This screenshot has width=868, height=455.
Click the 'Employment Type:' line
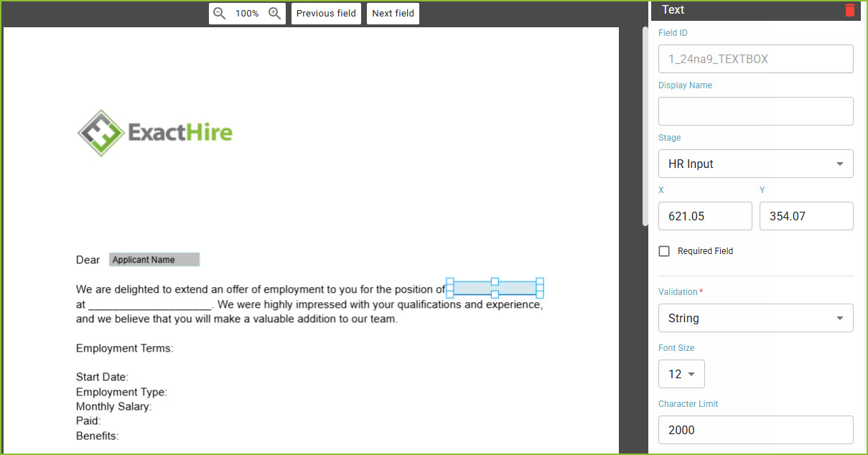tap(121, 392)
